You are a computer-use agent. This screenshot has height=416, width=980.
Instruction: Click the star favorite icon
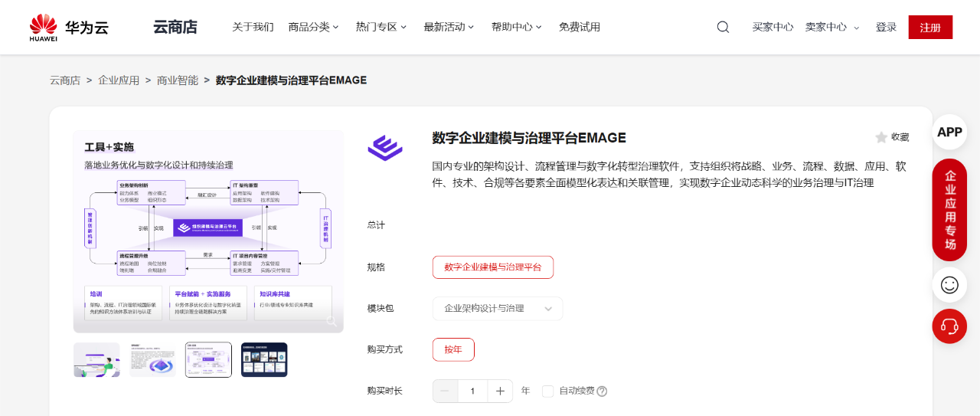pyautogui.click(x=881, y=137)
